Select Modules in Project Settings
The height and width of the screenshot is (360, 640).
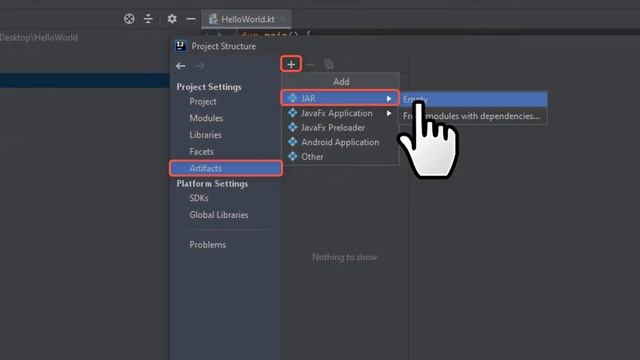pos(206,118)
